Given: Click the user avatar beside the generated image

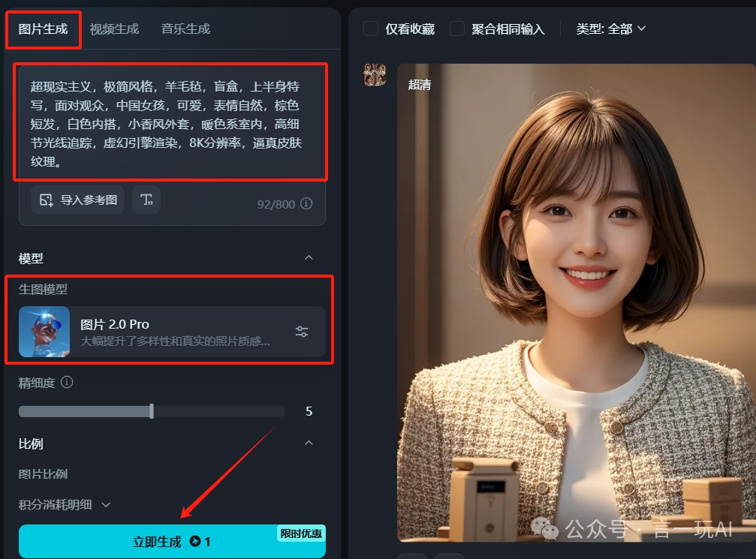Looking at the screenshot, I should (375, 75).
